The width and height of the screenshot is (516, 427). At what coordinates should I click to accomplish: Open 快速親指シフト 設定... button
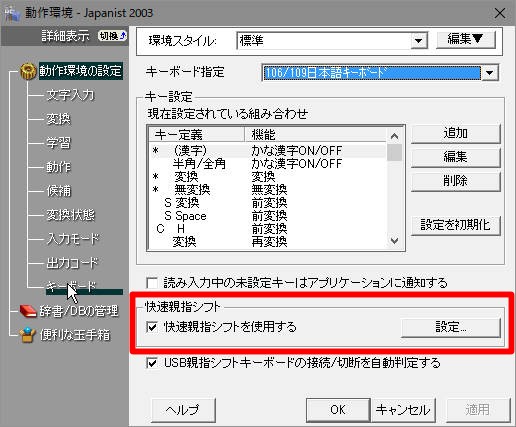pyautogui.click(x=451, y=327)
